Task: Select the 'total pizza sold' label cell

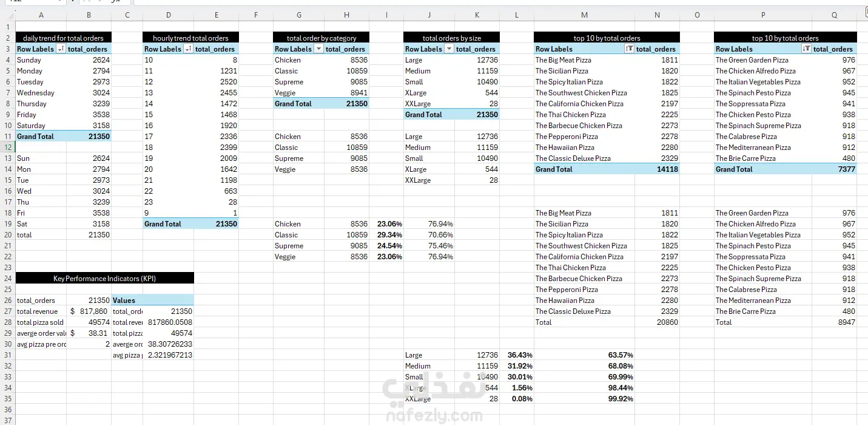Action: pyautogui.click(x=41, y=322)
